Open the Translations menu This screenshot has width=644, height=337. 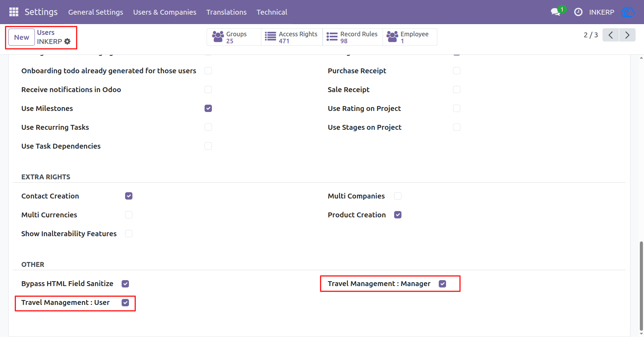227,12
